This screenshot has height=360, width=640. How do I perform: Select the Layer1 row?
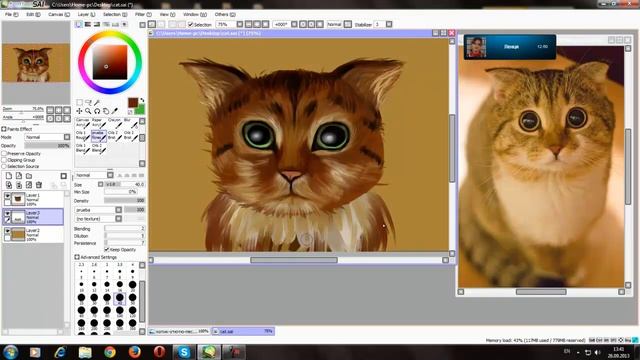point(33,199)
